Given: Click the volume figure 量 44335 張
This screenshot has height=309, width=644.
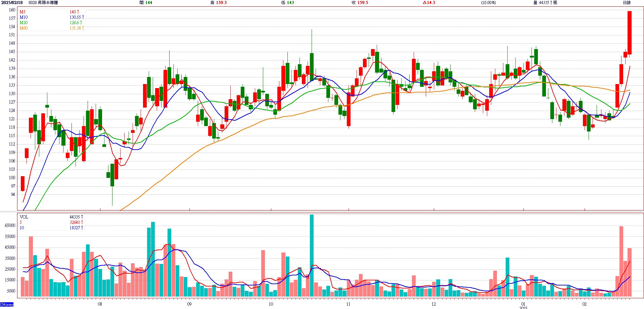Looking at the screenshot, I should click(x=545, y=3).
